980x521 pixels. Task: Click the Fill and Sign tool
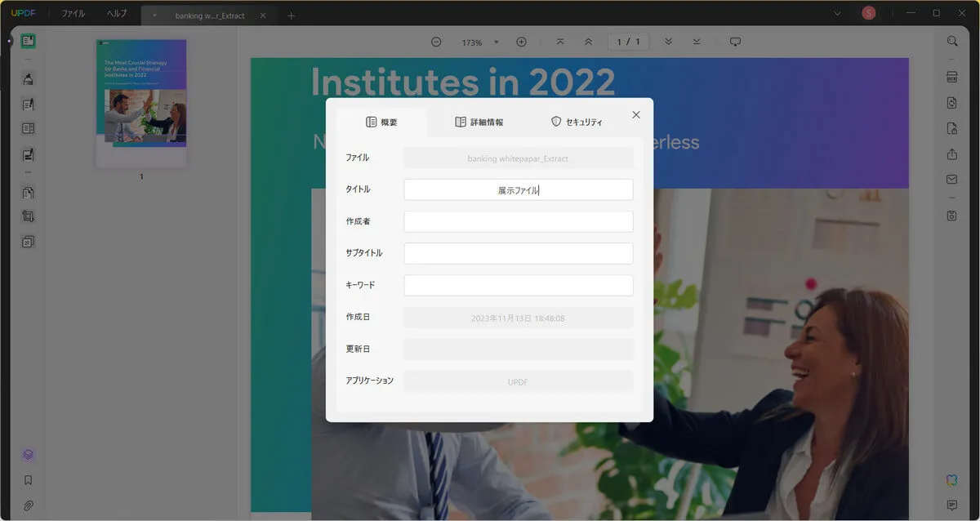tap(28, 154)
